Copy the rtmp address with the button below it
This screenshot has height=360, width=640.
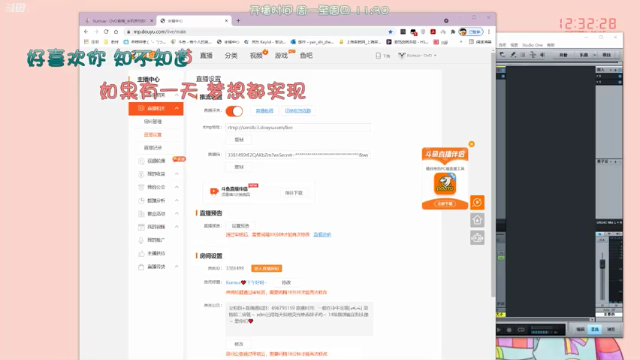tap(239, 140)
